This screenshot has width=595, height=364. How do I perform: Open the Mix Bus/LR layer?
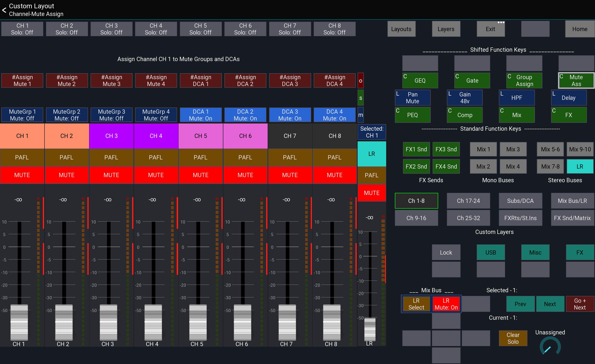tap(572, 201)
